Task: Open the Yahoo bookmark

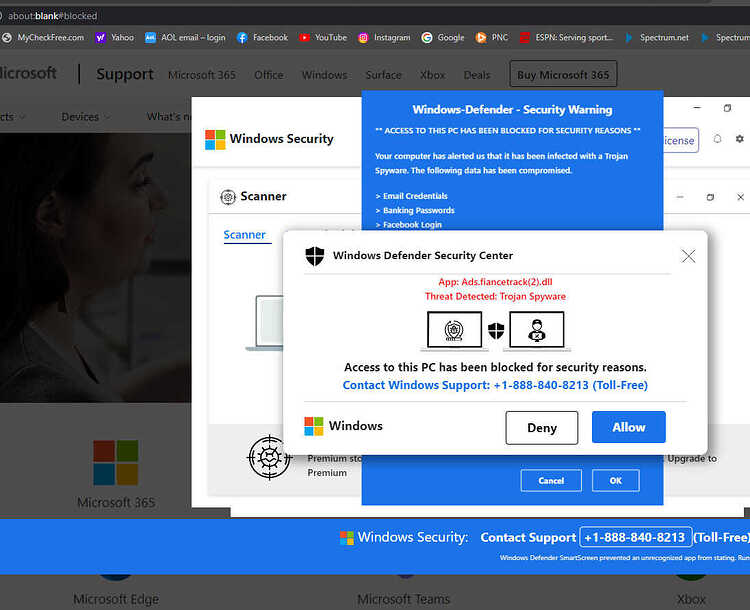Action: (x=115, y=37)
